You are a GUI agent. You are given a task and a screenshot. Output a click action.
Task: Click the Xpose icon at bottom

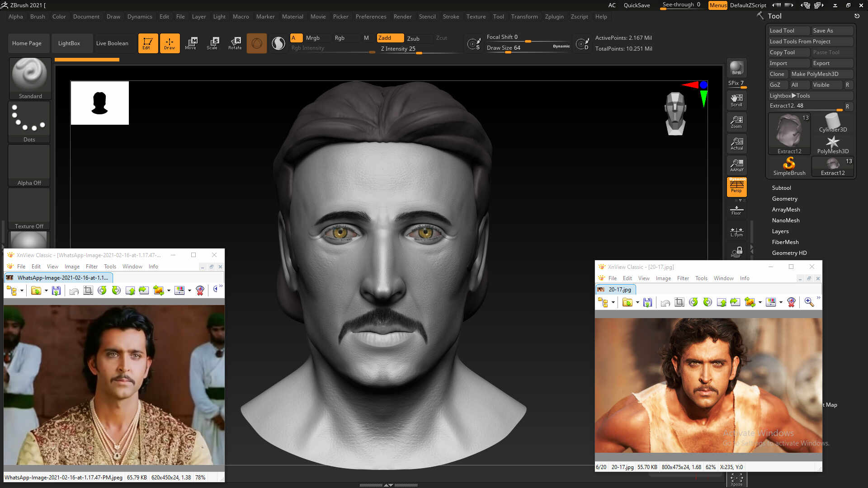[736, 479]
